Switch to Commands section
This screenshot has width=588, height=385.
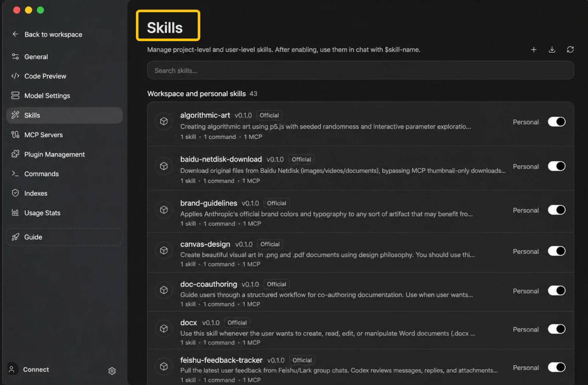64,174
